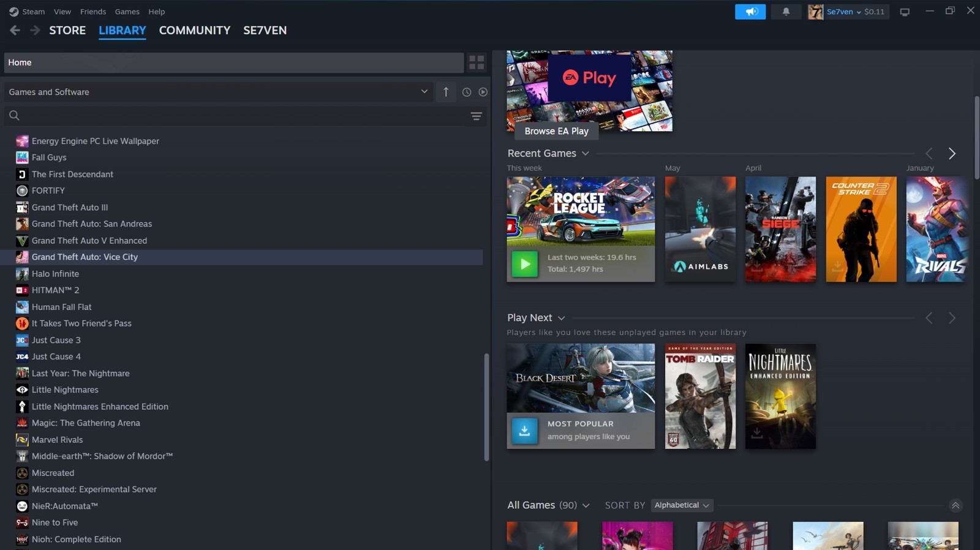
Task: Open the View menu
Action: pyautogui.click(x=62, y=12)
